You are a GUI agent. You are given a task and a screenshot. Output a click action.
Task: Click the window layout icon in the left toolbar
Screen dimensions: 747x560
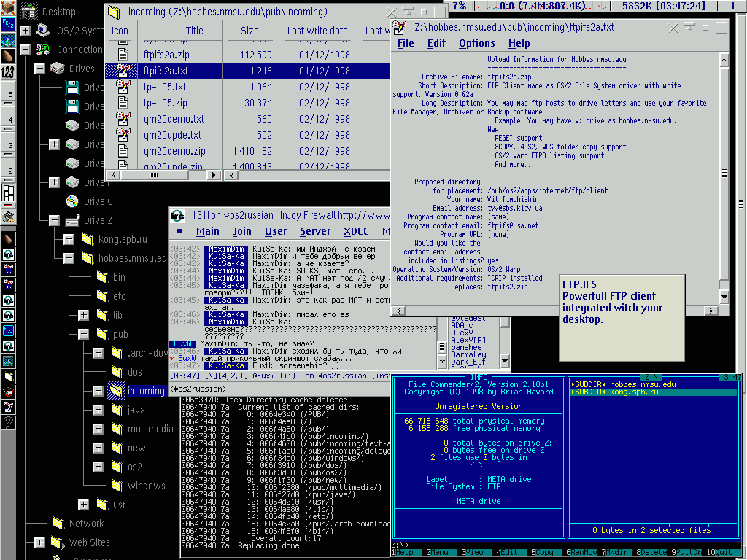coord(8,194)
